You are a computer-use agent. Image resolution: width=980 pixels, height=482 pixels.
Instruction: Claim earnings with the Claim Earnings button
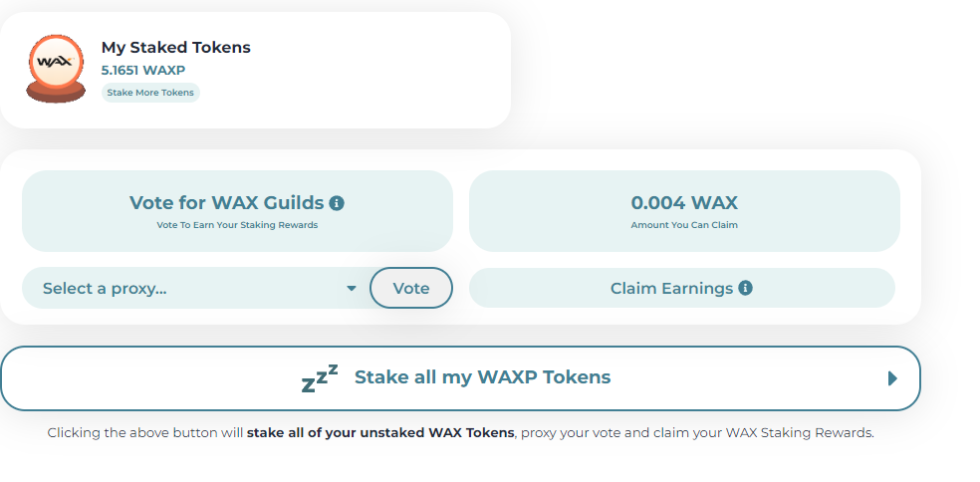point(682,288)
